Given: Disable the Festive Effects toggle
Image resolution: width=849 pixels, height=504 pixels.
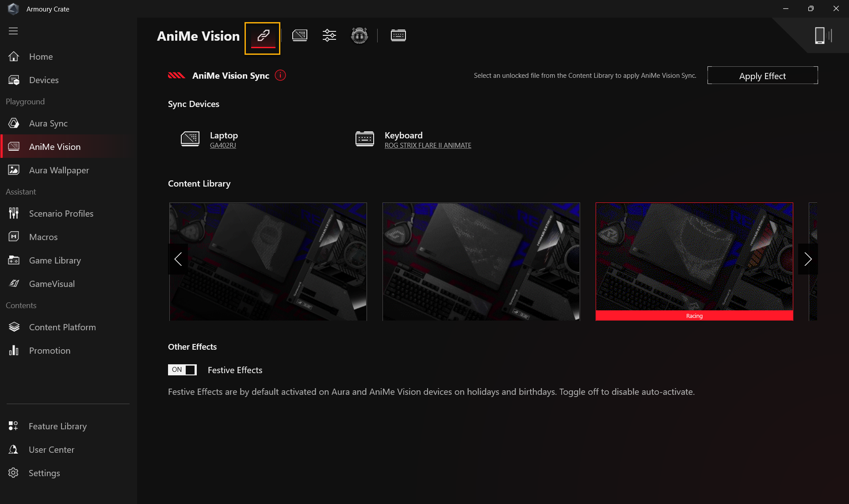Looking at the screenshot, I should [182, 370].
